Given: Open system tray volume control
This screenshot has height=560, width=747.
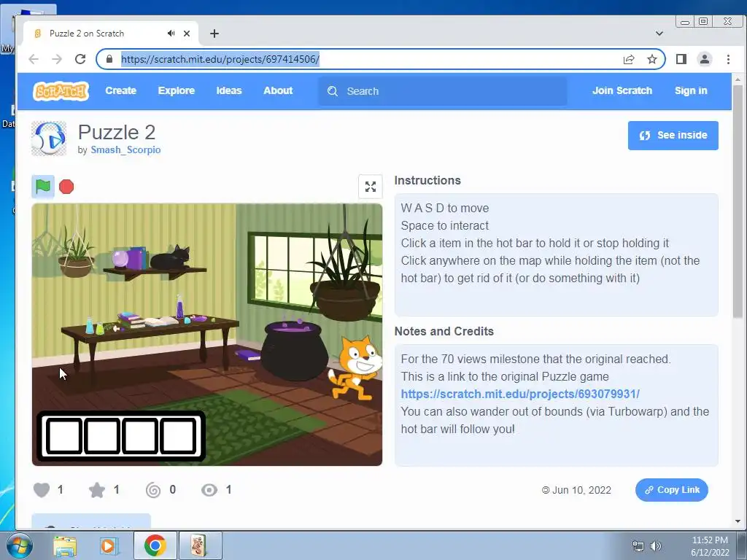Looking at the screenshot, I should click(x=656, y=546).
